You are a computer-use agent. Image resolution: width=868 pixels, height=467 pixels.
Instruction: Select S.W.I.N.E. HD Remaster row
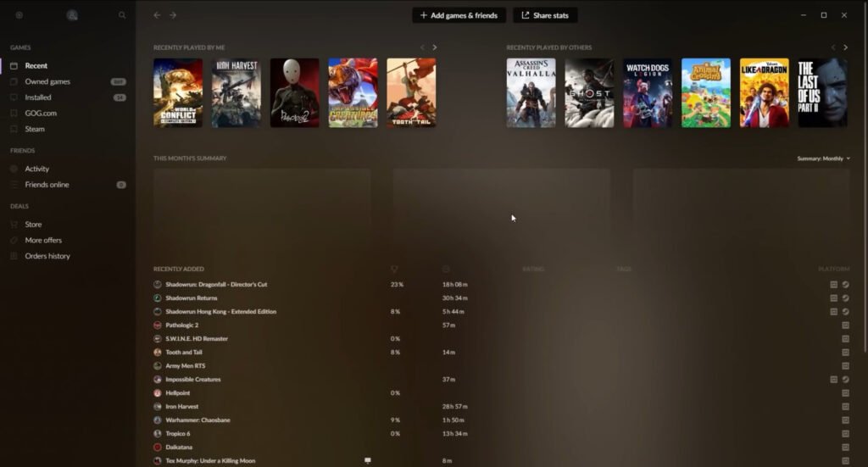coord(502,339)
